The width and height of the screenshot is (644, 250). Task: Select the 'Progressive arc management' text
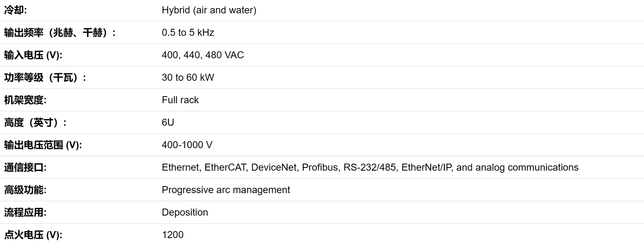pos(226,190)
